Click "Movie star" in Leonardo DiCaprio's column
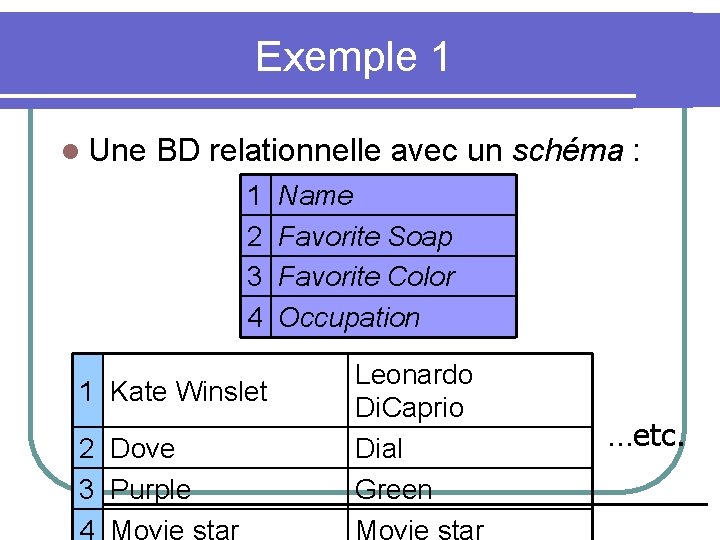720x540 pixels. [x=420, y=528]
